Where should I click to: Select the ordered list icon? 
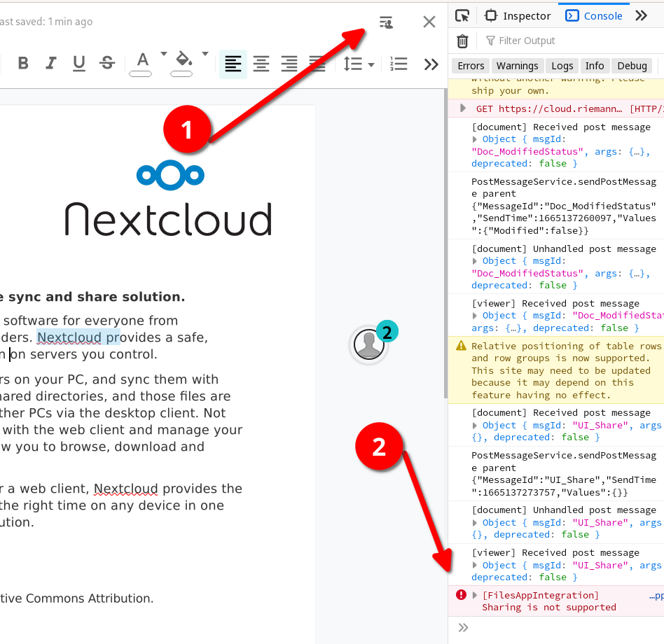click(399, 64)
